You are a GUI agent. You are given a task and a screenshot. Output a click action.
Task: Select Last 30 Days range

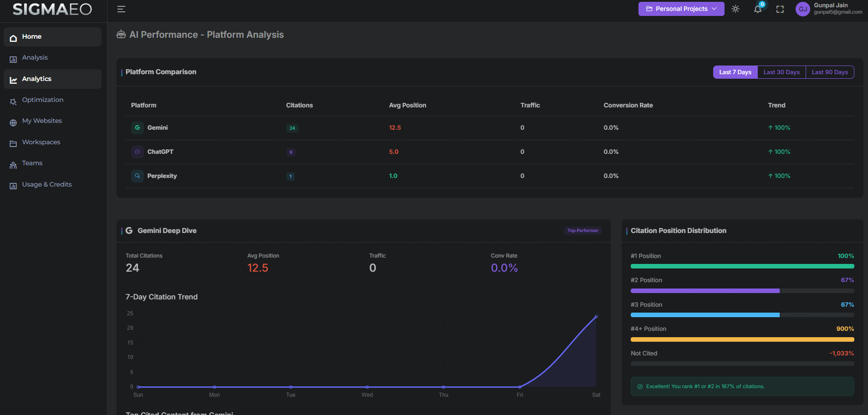[x=781, y=72]
